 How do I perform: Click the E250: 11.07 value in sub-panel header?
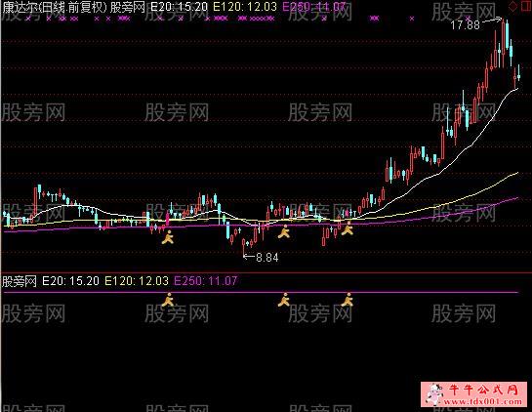pos(206,281)
